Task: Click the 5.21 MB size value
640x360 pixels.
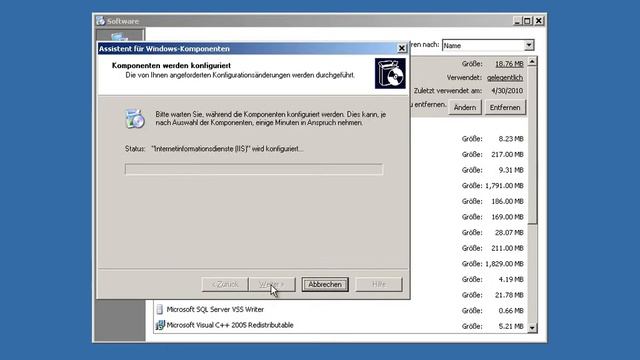Action: click(511, 326)
